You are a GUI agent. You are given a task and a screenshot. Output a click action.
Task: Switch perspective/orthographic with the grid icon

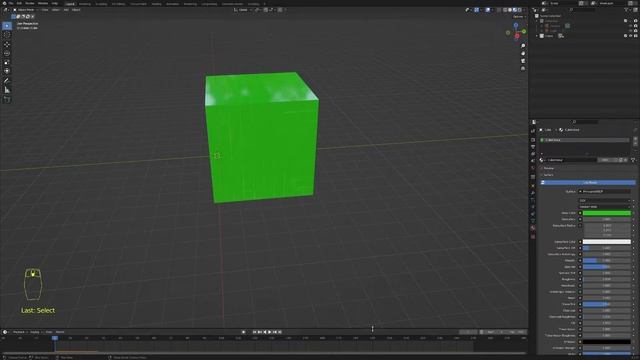pyautogui.click(x=523, y=68)
